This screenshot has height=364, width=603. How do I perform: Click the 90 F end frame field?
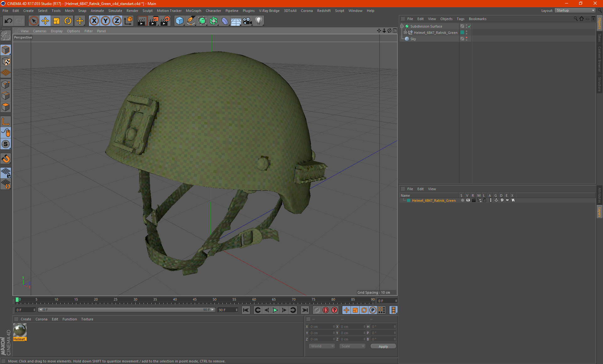[228, 310]
